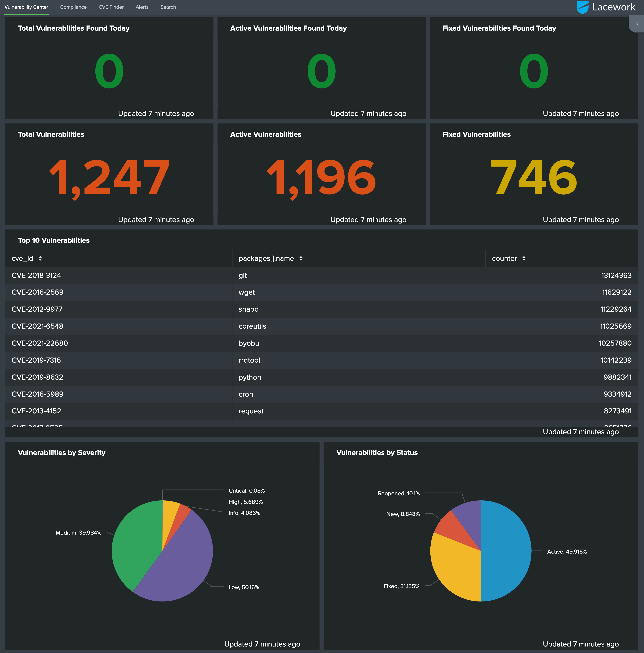Viewport: 644px width, 653px height.
Task: Go to the Search tab
Action: (x=168, y=7)
